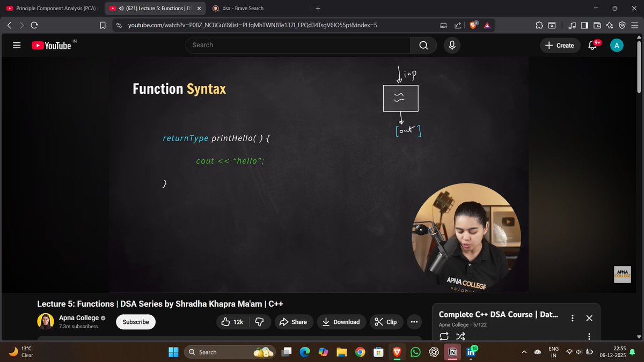Open Brave VPN shield icon
This screenshot has height=362, width=644.
click(x=622, y=25)
